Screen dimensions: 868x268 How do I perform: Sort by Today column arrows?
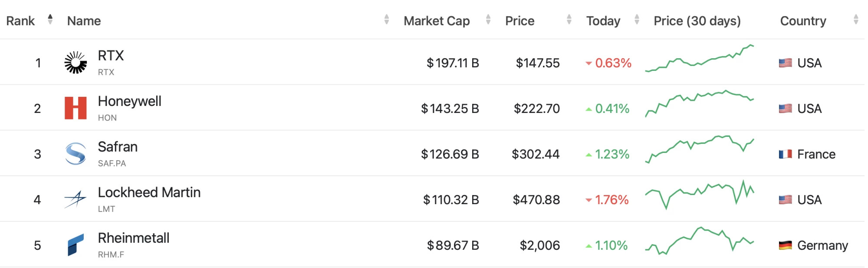click(x=637, y=19)
